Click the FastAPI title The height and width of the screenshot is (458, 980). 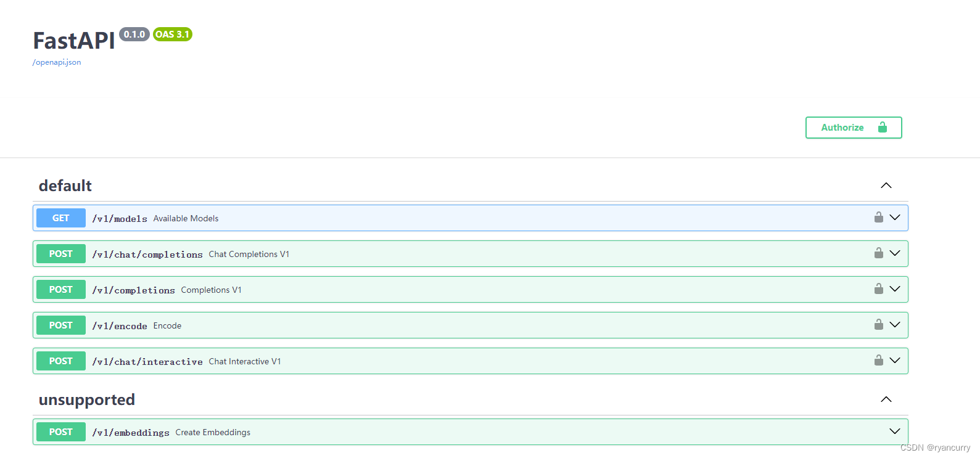click(74, 41)
